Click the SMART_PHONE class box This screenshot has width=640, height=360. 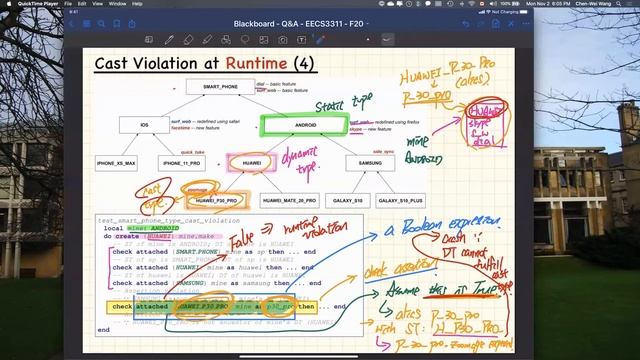pos(220,87)
